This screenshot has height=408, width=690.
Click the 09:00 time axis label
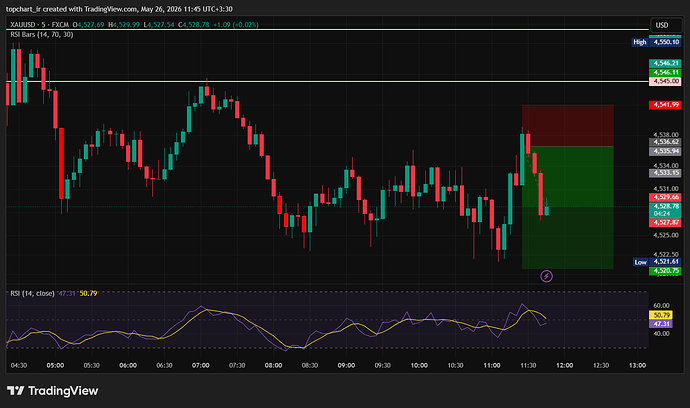coord(346,365)
